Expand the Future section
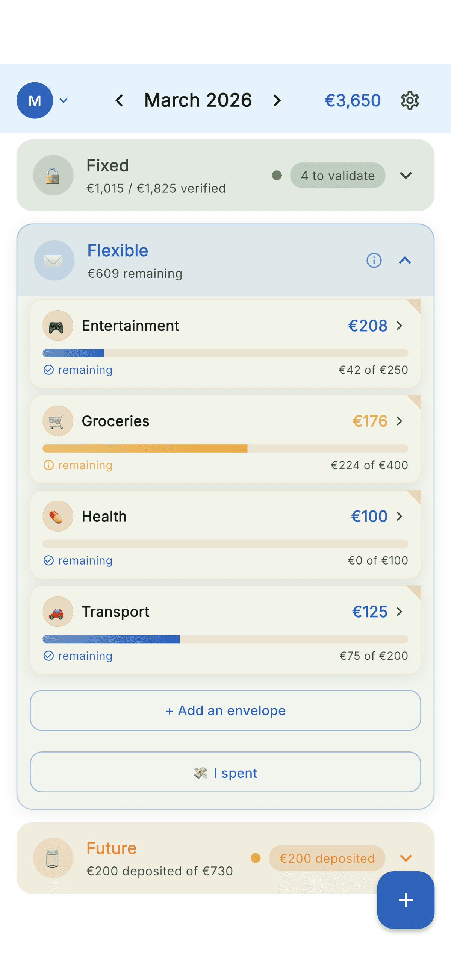Screen dimensions: 451x980 click(406, 858)
